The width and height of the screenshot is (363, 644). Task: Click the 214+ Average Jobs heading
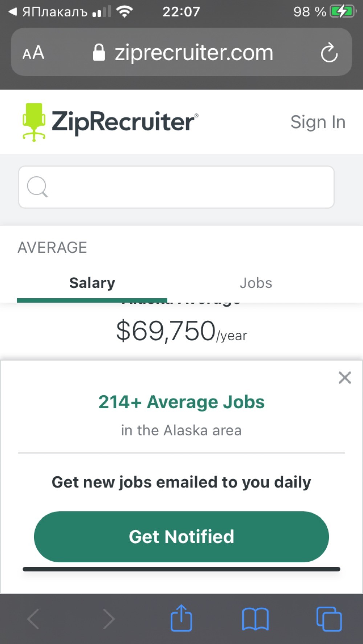coord(181,402)
